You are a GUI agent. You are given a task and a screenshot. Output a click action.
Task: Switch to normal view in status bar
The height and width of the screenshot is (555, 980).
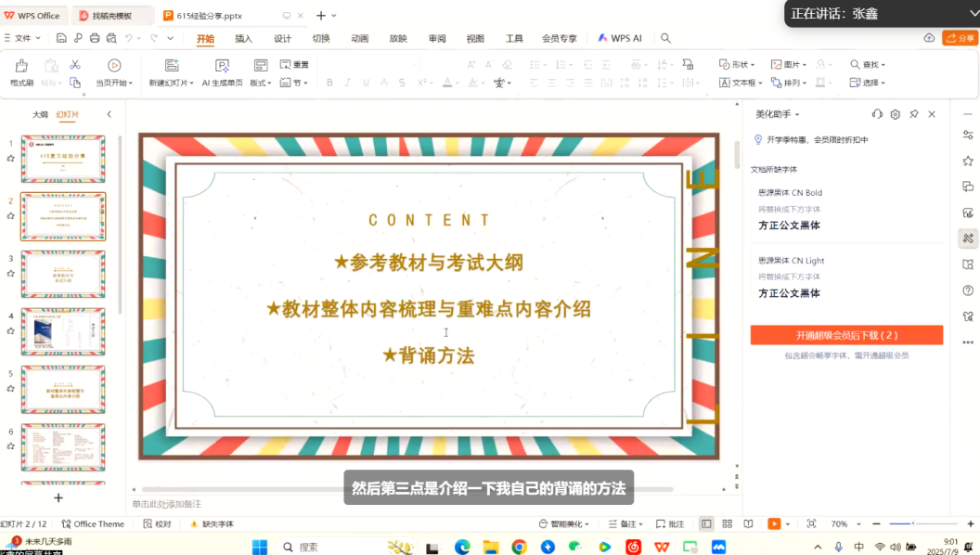click(706, 524)
